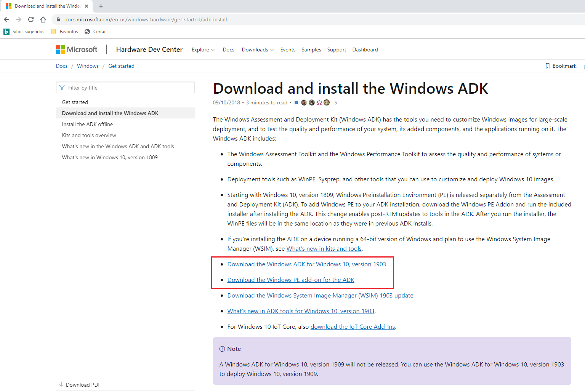The width and height of the screenshot is (585, 392).
Task: Go to browser home page
Action: (x=43, y=19)
